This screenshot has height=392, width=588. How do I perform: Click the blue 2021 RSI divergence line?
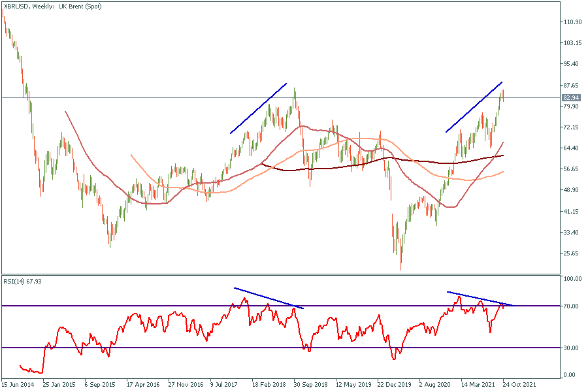(x=480, y=298)
